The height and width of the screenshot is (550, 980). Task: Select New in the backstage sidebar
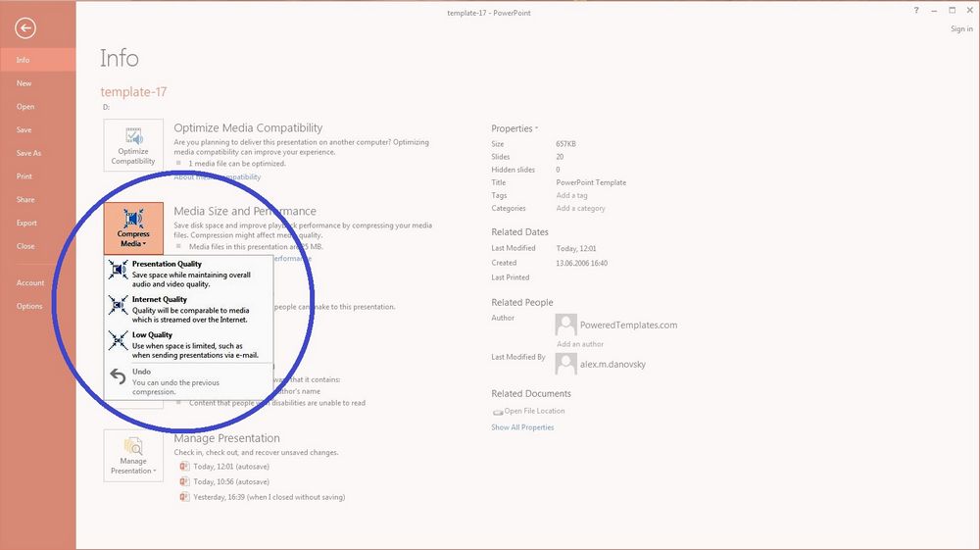point(38,83)
